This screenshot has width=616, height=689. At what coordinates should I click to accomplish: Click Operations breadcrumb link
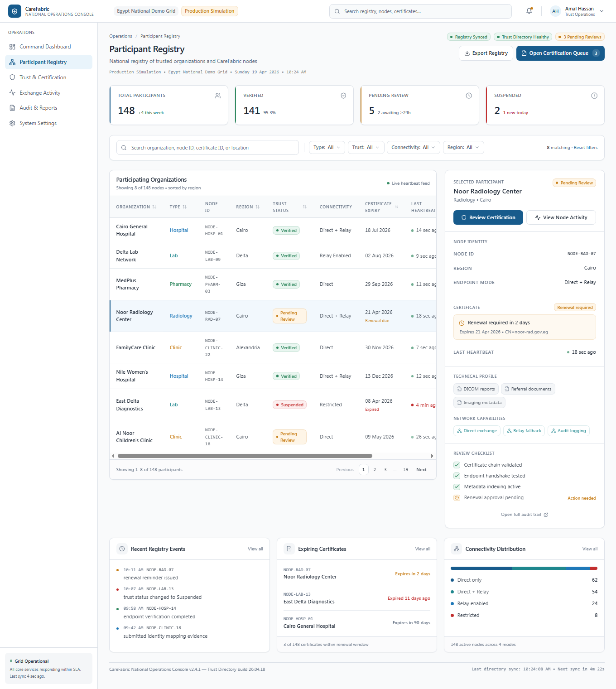[x=120, y=36]
